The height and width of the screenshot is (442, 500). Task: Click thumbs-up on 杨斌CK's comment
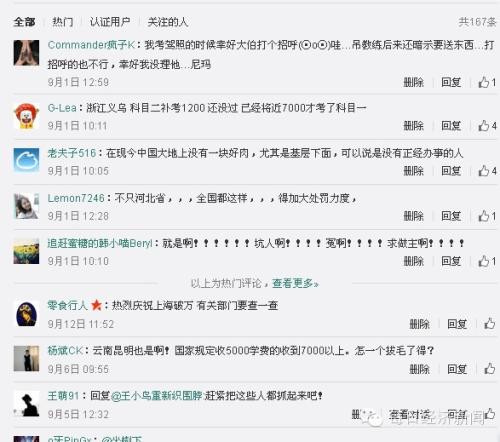click(489, 369)
